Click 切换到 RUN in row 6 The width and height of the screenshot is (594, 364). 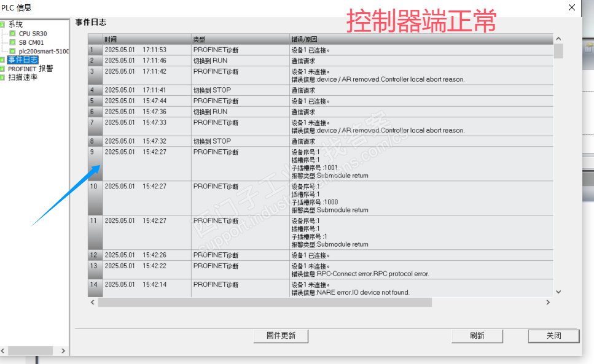click(210, 112)
